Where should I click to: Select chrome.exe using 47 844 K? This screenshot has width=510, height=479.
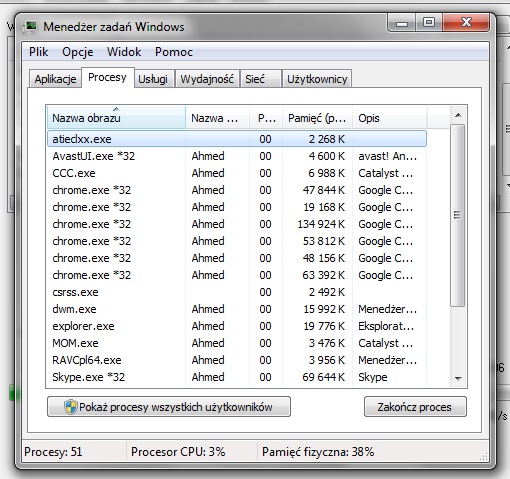237,190
